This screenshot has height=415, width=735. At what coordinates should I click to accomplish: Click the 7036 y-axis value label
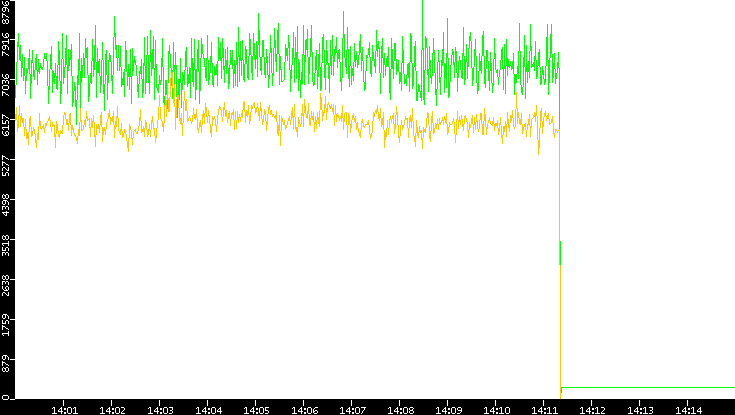pyautogui.click(x=7, y=86)
